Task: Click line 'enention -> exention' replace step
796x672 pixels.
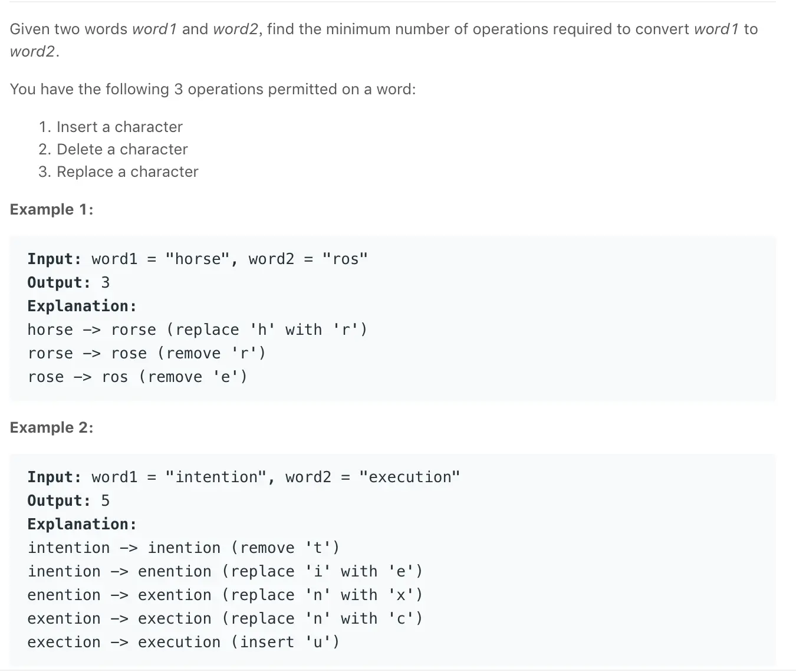Action: point(225,595)
